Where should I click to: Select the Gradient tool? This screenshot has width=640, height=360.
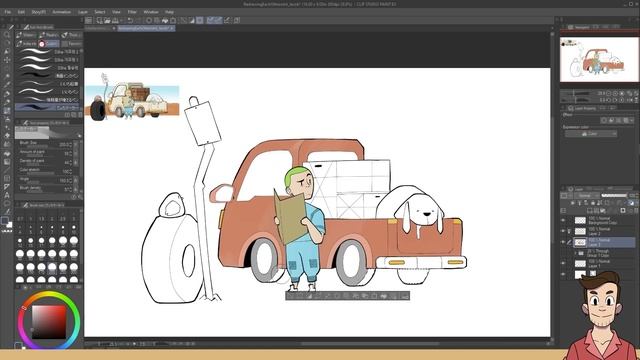tap(7, 162)
